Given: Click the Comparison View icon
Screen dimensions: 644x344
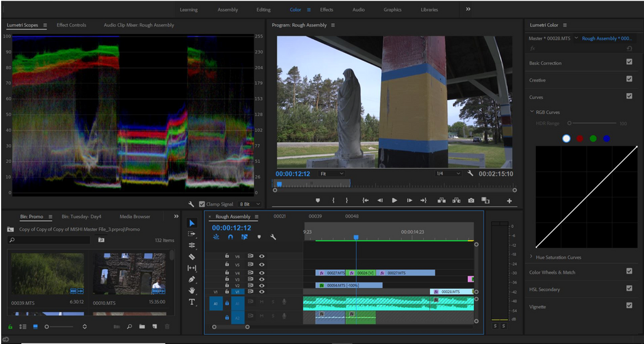Looking at the screenshot, I should coord(485,201).
